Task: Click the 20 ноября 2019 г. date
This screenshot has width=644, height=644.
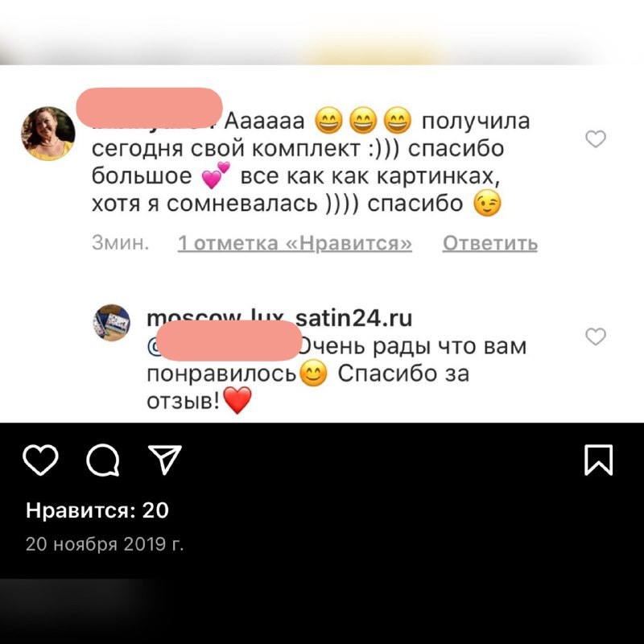Action: 105,544
